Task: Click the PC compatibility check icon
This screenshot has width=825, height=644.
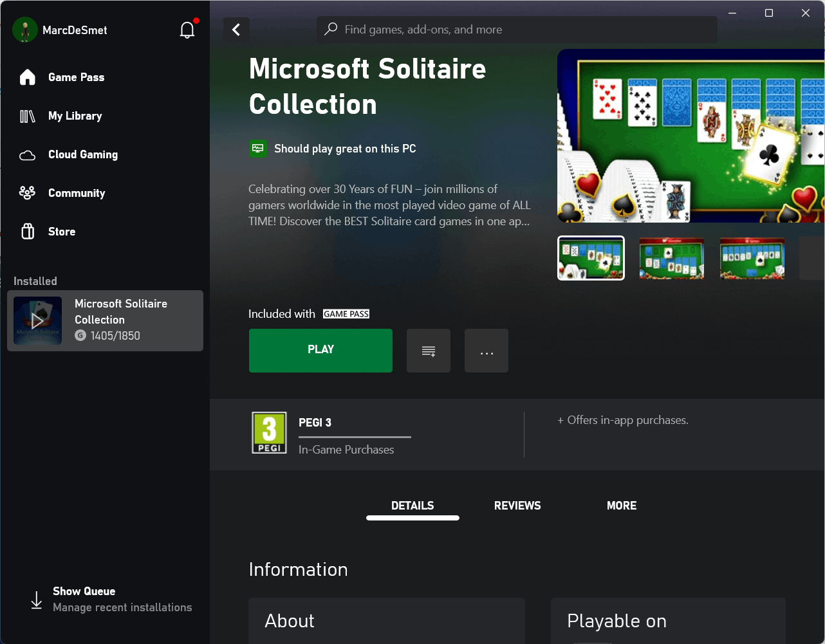Action: coord(258,149)
